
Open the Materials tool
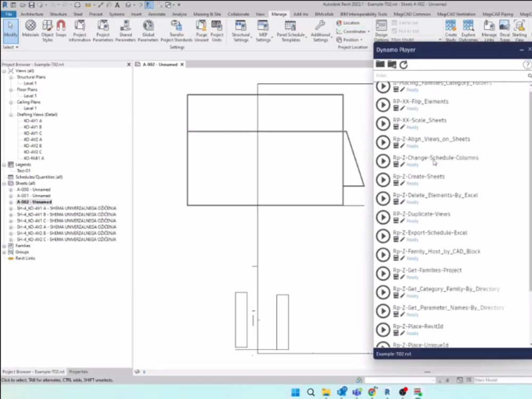pos(30,29)
